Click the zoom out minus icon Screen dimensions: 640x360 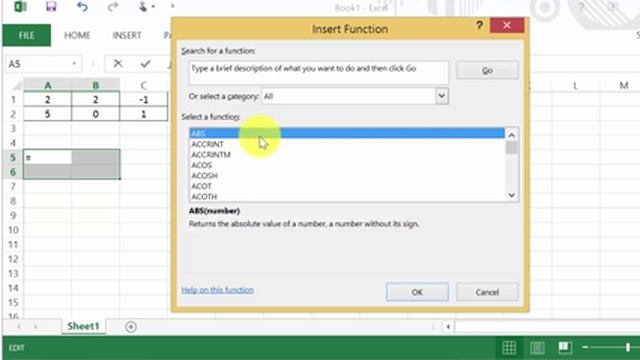[585, 347]
